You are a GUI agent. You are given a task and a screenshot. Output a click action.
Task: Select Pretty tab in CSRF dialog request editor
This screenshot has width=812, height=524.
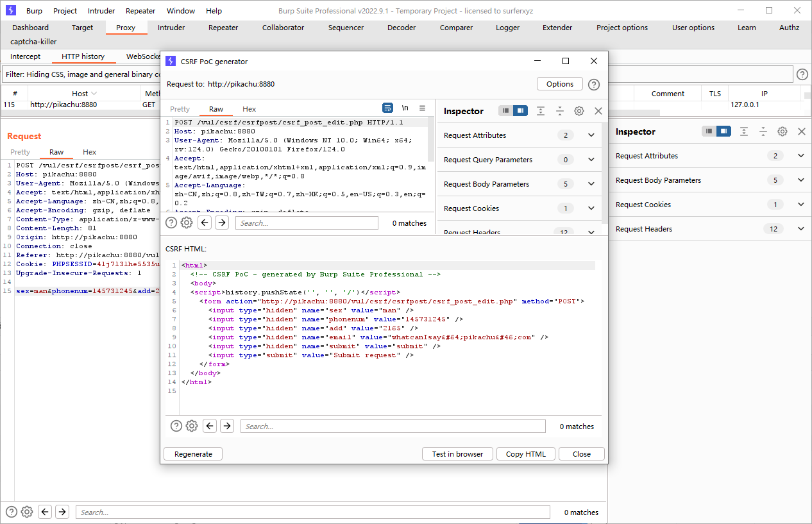tap(180, 109)
